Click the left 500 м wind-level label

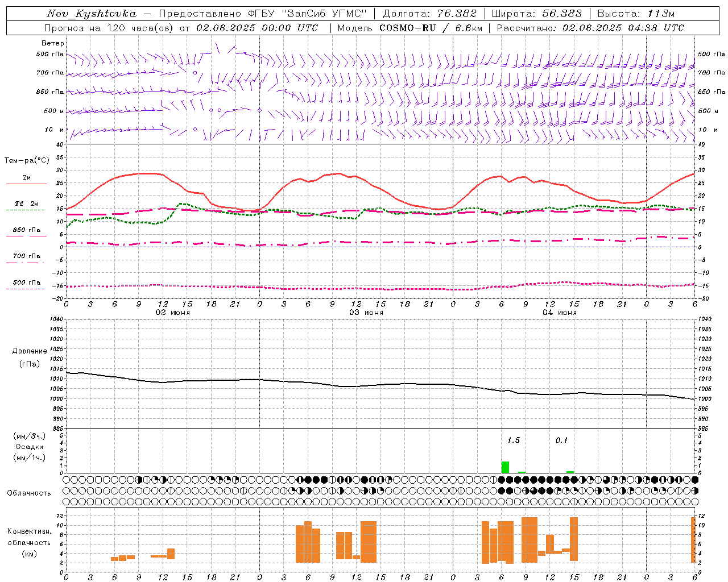(x=54, y=111)
